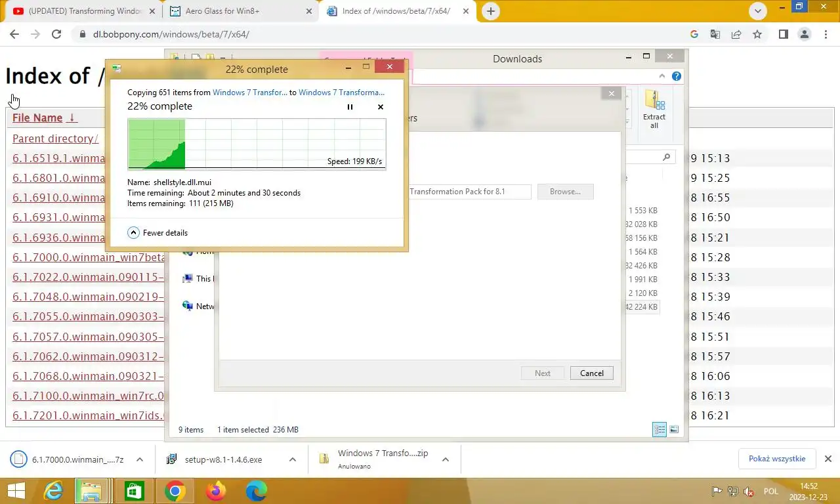Open the 6.1.7022.0.winmain.090115 file link
Viewport: 840px width, 504px height.
click(88, 277)
